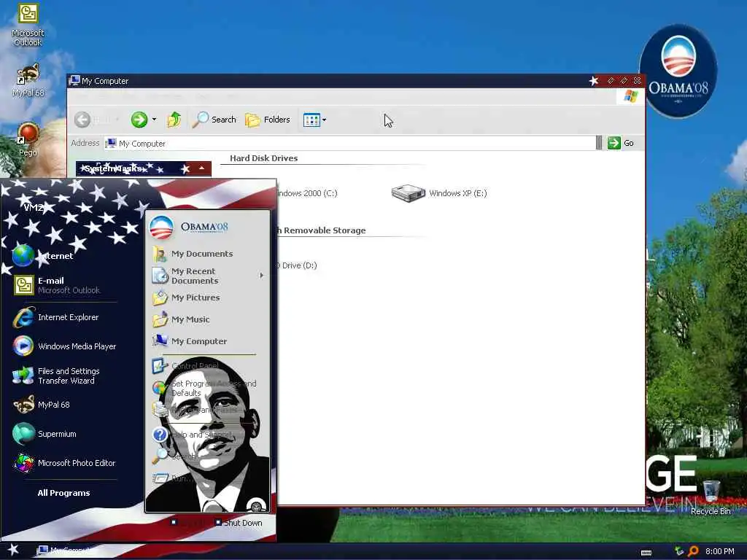Open E-mail Microsoft Outlook in Start menu

57,285
